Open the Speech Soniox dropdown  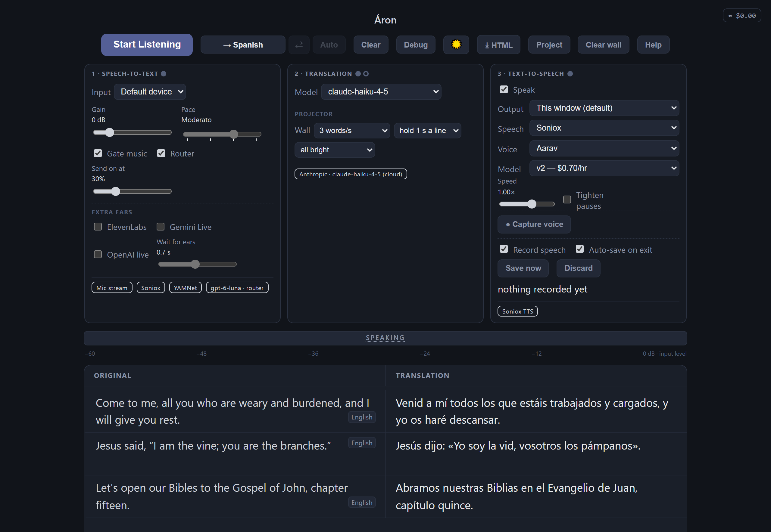(x=604, y=128)
